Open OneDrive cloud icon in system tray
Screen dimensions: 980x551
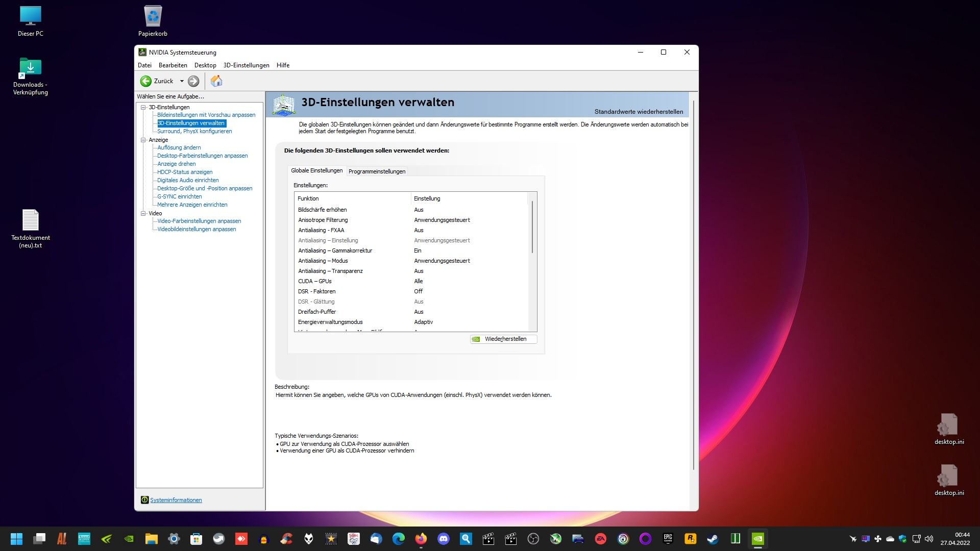coord(890,539)
